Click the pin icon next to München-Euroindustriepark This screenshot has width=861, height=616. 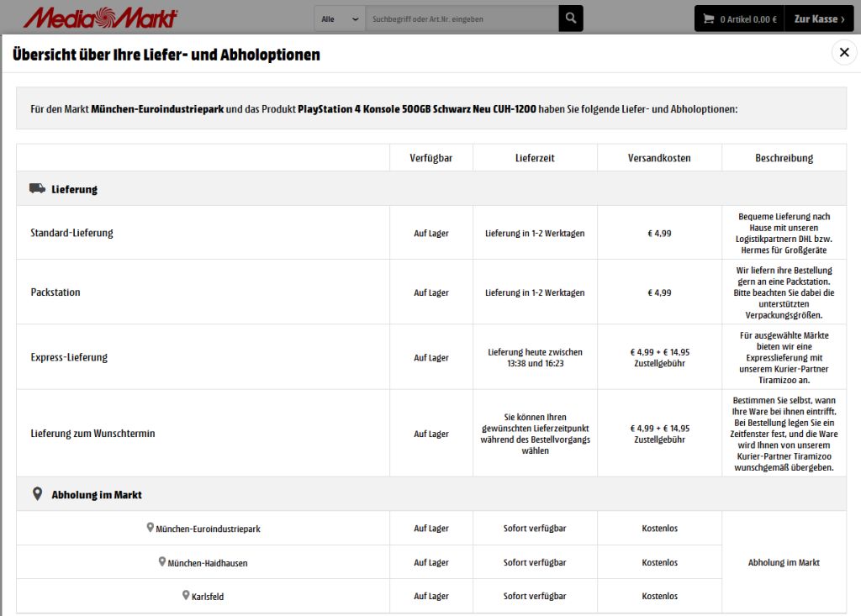click(150, 527)
